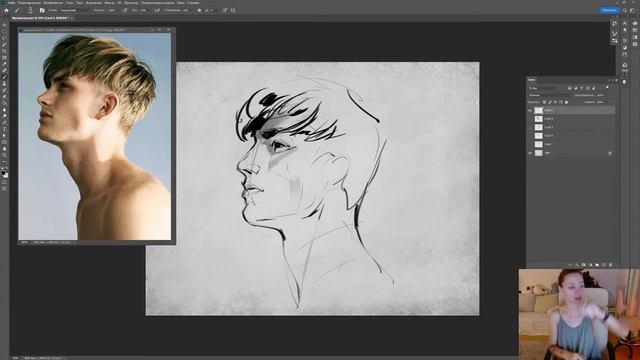Screen dimensions: 640x360
Task: Click the background layer thumbnail
Action: [x=539, y=153]
